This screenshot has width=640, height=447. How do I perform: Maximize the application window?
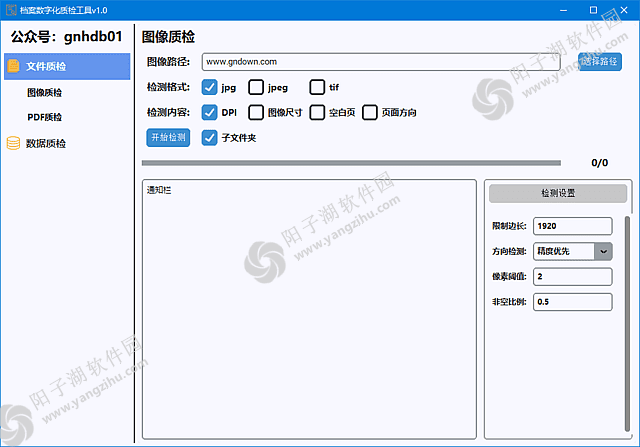point(593,10)
